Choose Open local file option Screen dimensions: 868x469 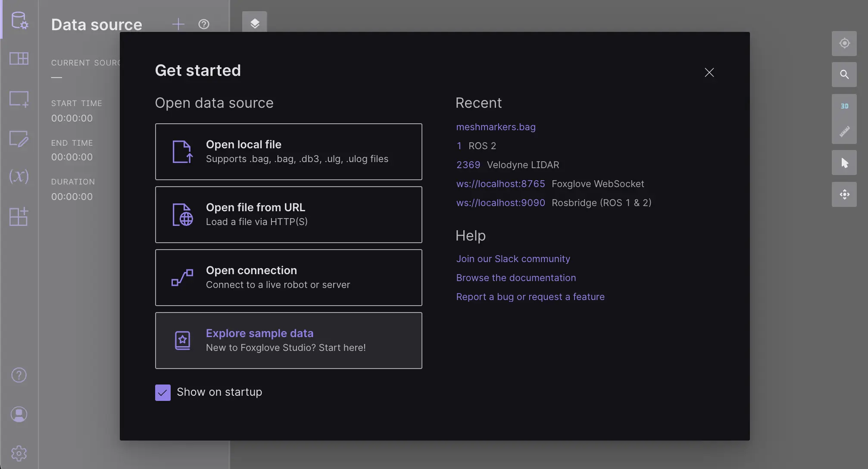(x=288, y=151)
